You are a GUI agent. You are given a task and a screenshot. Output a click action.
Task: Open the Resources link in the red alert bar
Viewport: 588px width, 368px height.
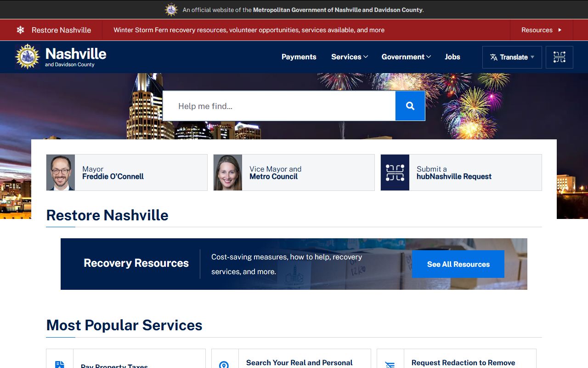542,30
